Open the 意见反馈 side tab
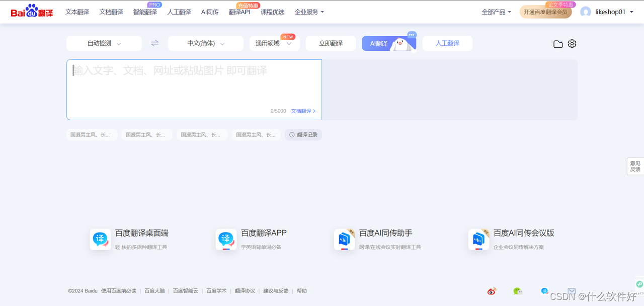This screenshot has height=306, width=644. coord(635,166)
